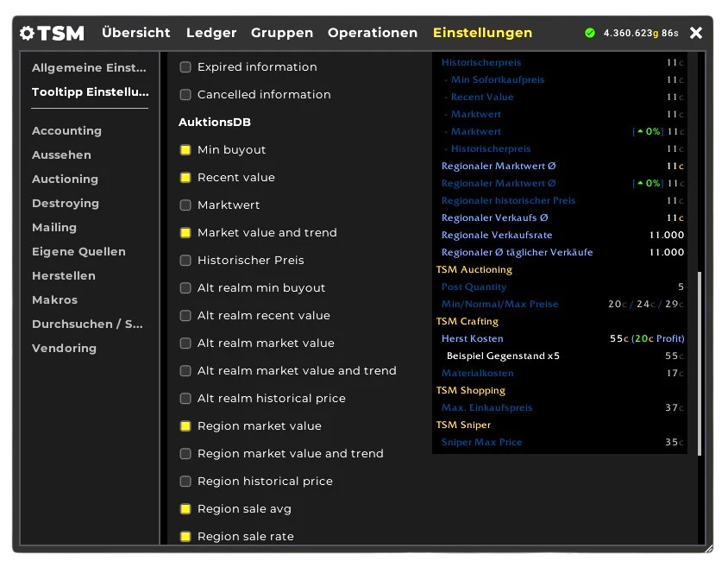This screenshot has width=728, height=567.
Task: Tick Alt realm historical price checkbox
Action: point(185,399)
